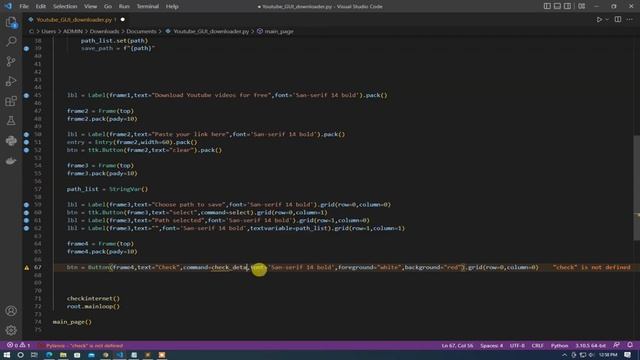640x360 pixels.
Task: Open the Windows Task View icon
Action: tap(34, 355)
